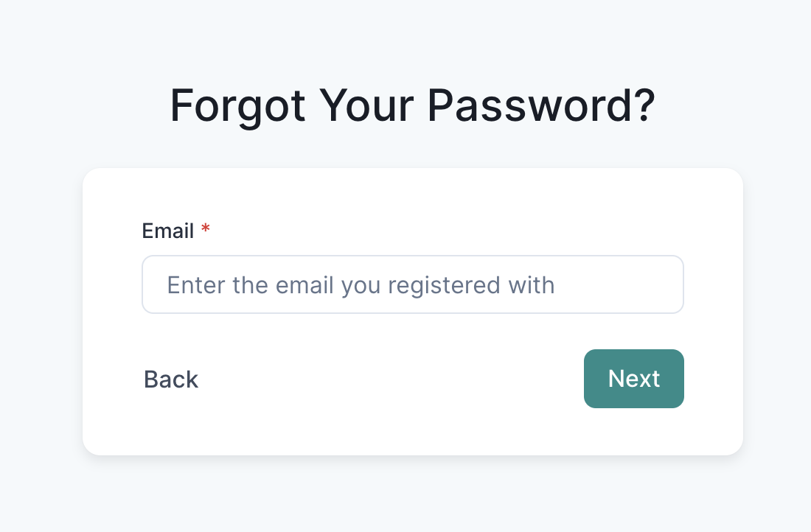Screen dimensions: 811x532
Task: Click the left edge of the email box
Action: point(155,284)
